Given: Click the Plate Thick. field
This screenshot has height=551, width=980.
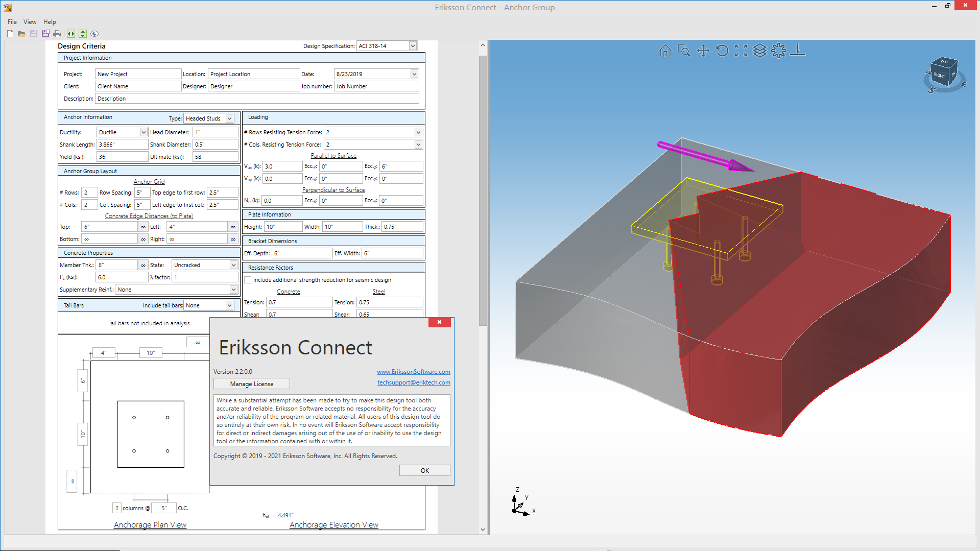Looking at the screenshot, I should tap(402, 227).
